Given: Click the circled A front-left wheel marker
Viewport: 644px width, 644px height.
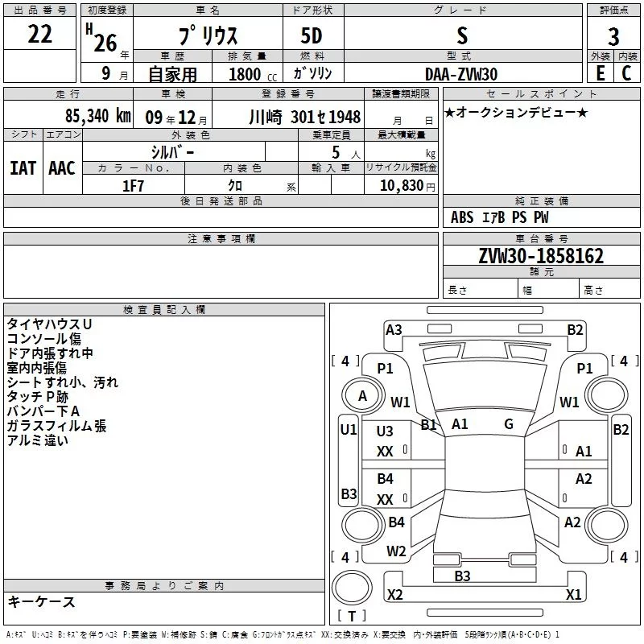Looking at the screenshot, I should pyautogui.click(x=362, y=395).
